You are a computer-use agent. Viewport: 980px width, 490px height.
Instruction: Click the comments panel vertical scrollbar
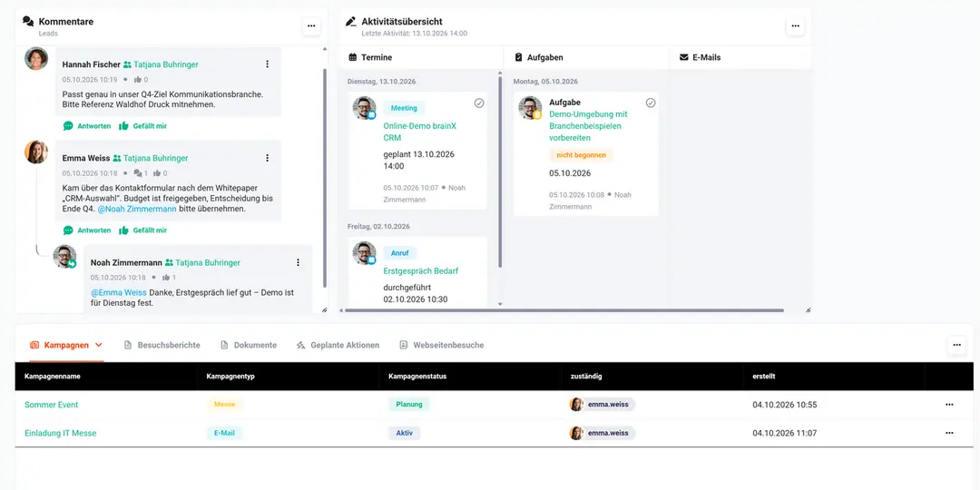point(324,178)
